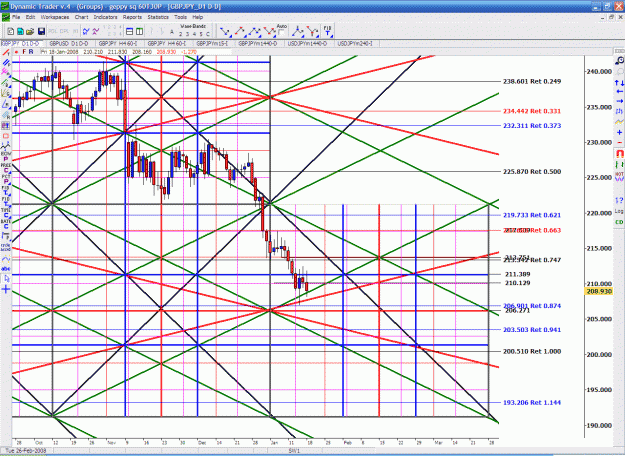Toggle the green CD button

[x=619, y=222]
